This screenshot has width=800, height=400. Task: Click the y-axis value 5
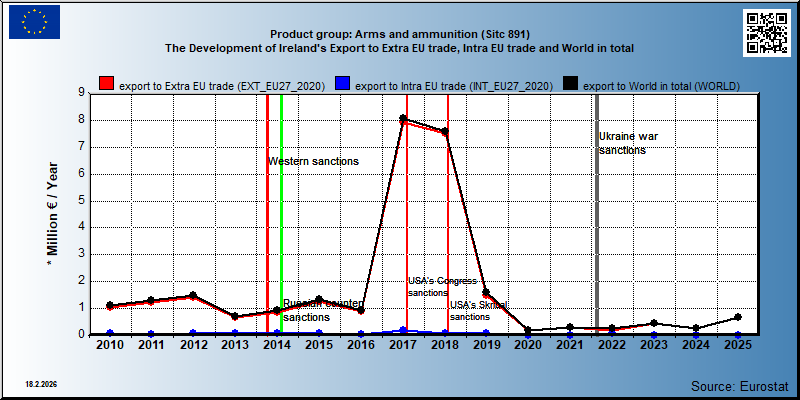pos(81,201)
